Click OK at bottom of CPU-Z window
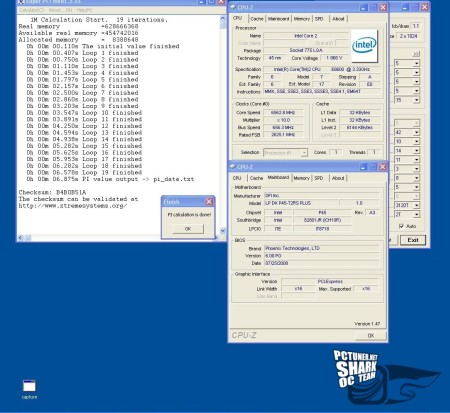The image size is (450, 413). (371, 336)
